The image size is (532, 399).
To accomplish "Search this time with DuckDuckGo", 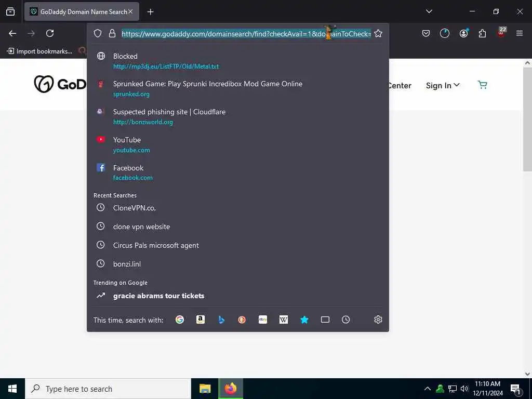I will click(242, 320).
